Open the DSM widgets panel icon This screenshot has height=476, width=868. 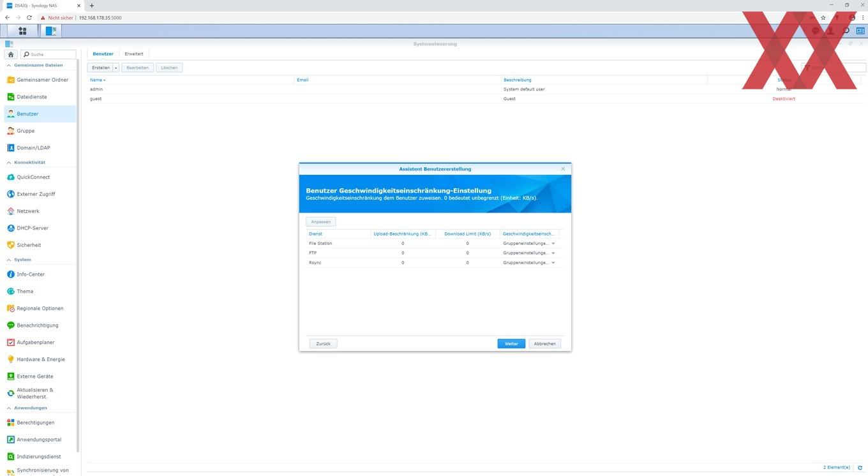tap(860, 31)
